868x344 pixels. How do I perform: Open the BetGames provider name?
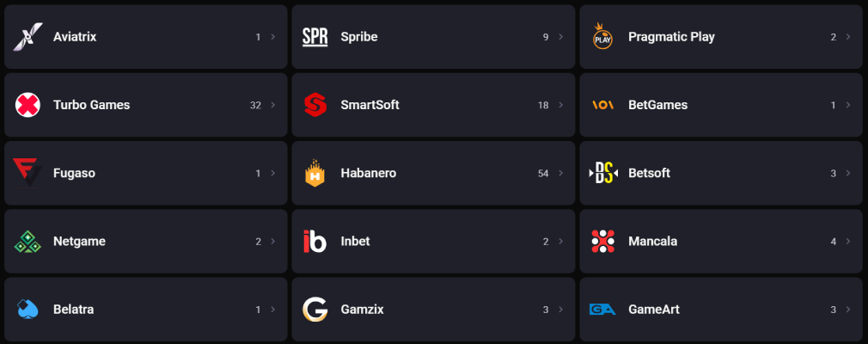(657, 105)
